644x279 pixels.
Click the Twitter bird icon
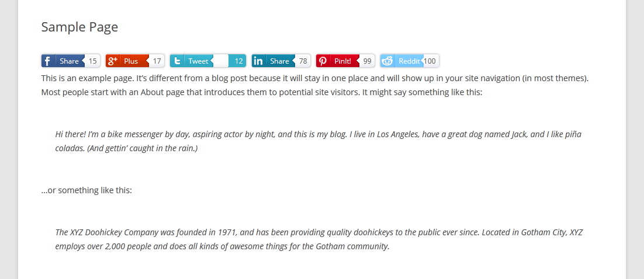177,61
